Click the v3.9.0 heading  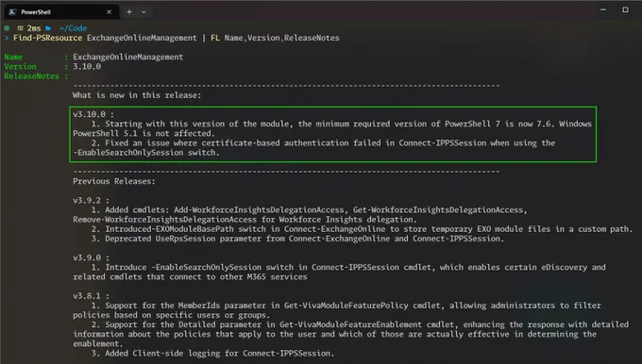(x=92, y=257)
